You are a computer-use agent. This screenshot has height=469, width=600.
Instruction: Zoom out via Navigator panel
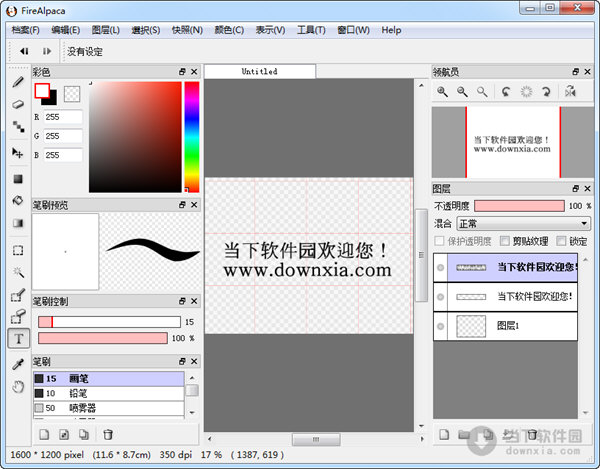462,92
